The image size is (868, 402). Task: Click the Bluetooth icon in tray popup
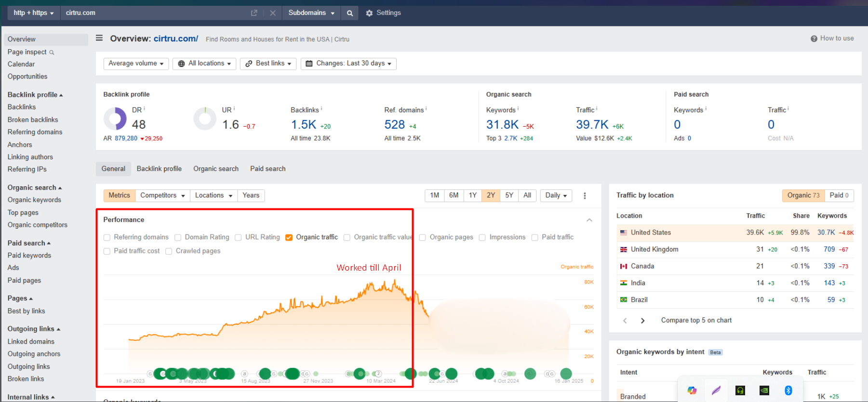[788, 390]
